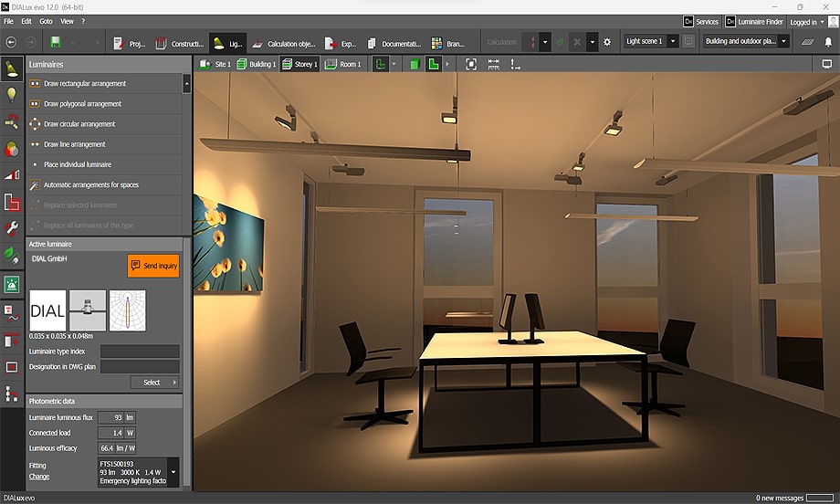Click the green Save icon in toolbar
The height and width of the screenshot is (504, 840).
pyautogui.click(x=57, y=42)
